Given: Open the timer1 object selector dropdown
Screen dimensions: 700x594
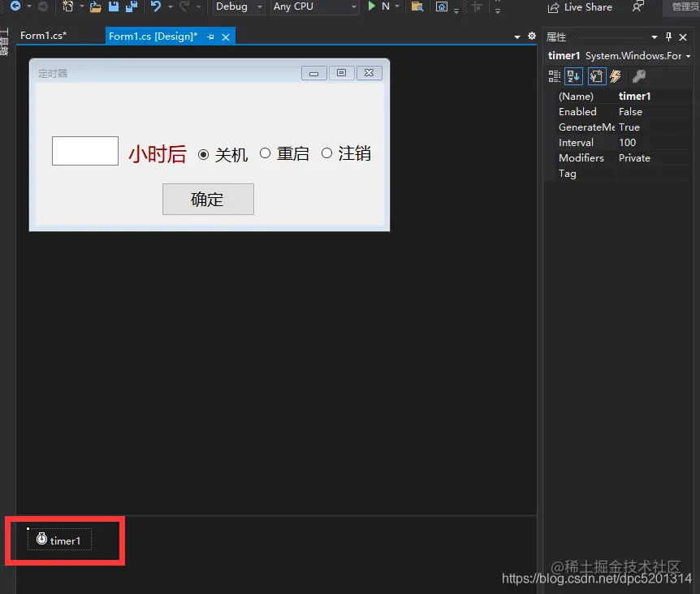Looking at the screenshot, I should click(x=688, y=56).
